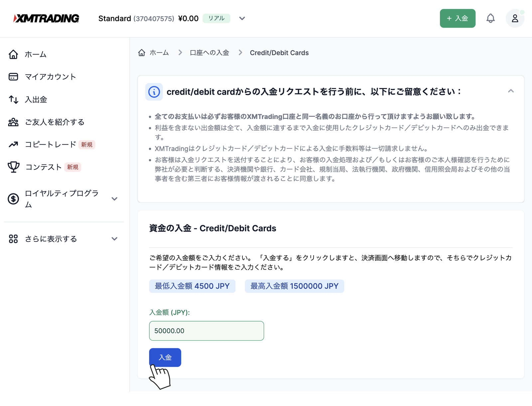The image size is (532, 406).
Task: Click the first breadcrumb separator chevron
Action: 180,52
